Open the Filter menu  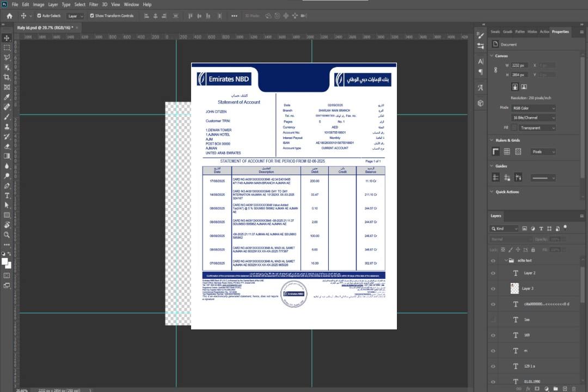(94, 4)
